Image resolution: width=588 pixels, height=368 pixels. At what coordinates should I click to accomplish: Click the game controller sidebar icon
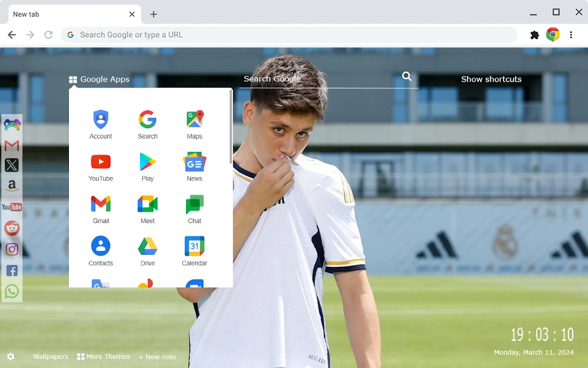[x=12, y=124]
